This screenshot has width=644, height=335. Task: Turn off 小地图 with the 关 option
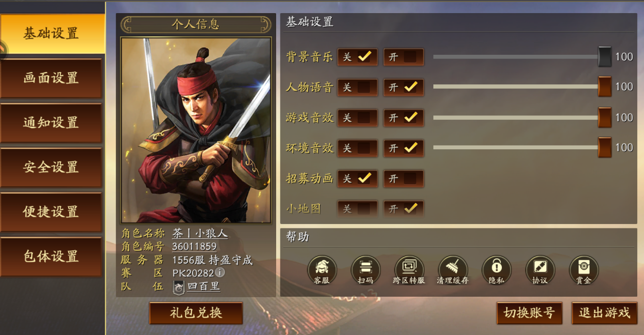358,209
